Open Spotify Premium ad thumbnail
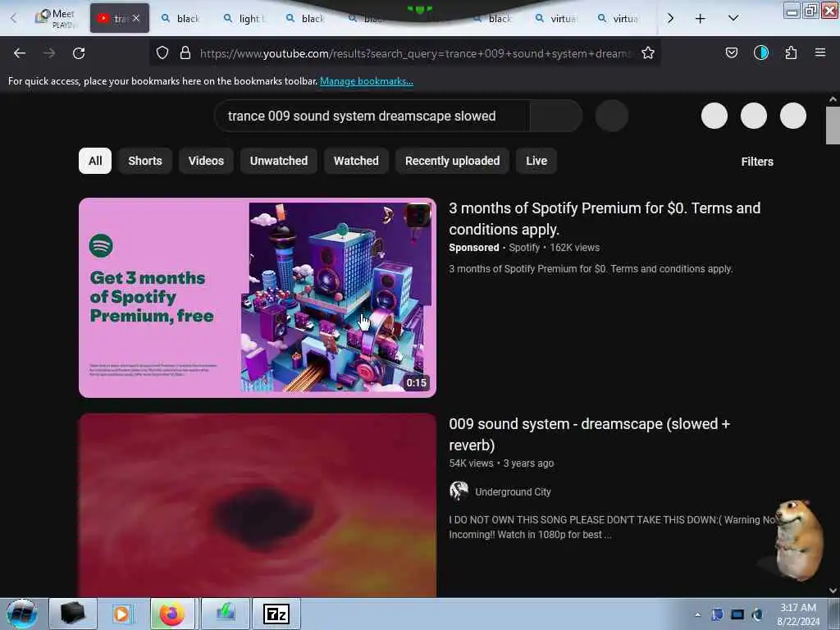Viewport: 840px width, 630px height. tap(258, 298)
